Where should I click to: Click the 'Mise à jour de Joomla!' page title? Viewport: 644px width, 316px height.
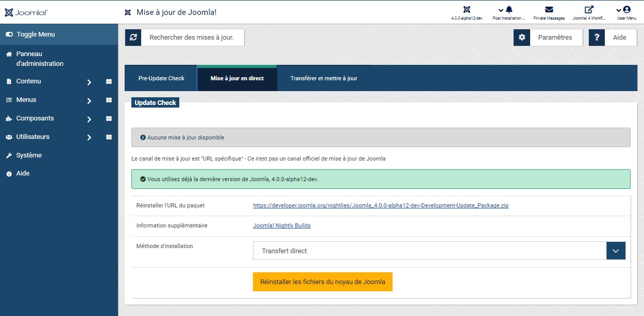(176, 12)
